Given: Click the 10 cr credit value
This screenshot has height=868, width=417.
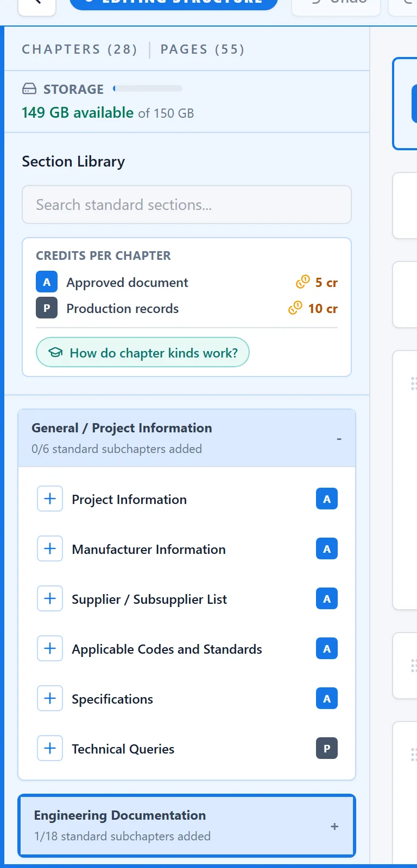Looking at the screenshot, I should coord(323,309).
